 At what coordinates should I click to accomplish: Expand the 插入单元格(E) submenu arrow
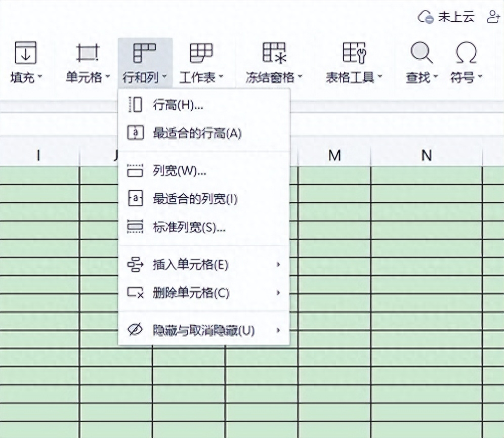[x=278, y=265]
